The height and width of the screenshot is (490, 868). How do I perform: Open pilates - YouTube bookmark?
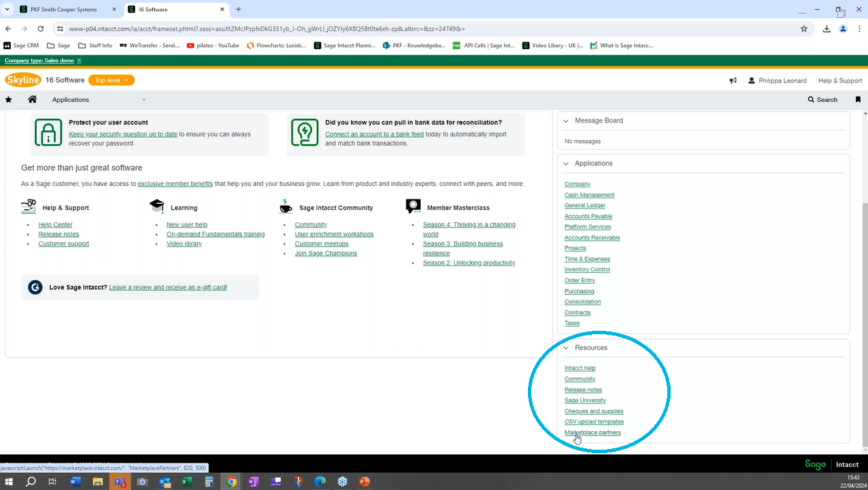pos(212,46)
